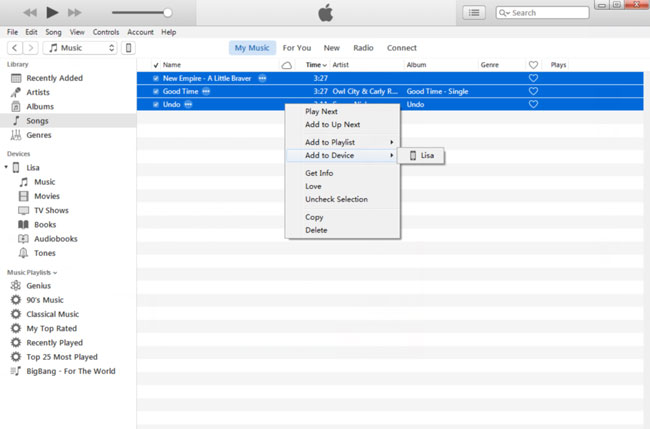Open Genres in Library sidebar
The height and width of the screenshot is (429, 650).
point(39,135)
